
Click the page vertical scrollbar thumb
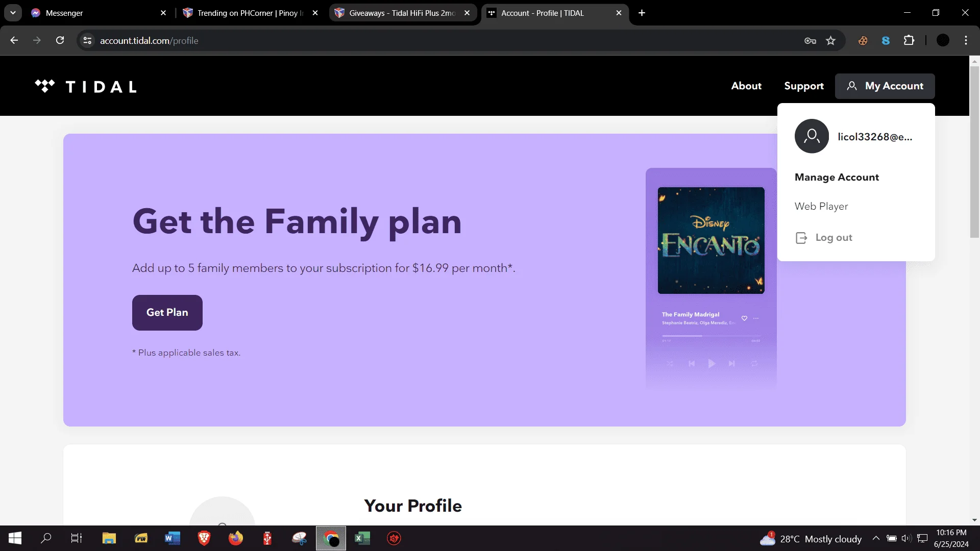tap(974, 152)
